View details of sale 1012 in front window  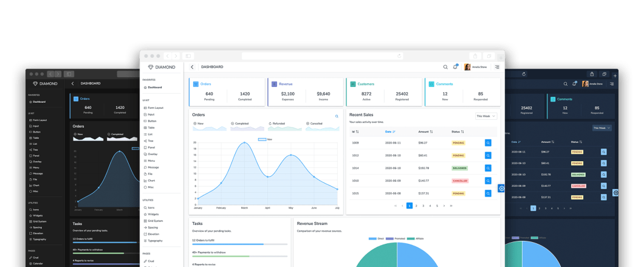tap(488, 156)
